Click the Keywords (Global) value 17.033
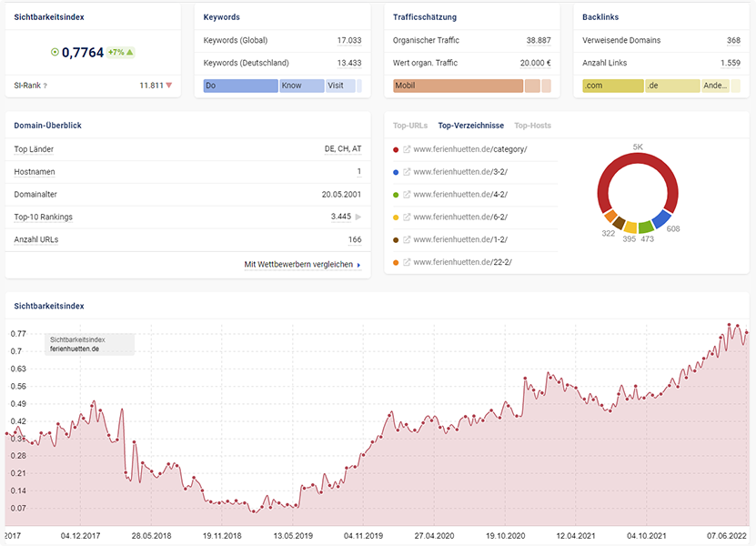 coord(348,40)
